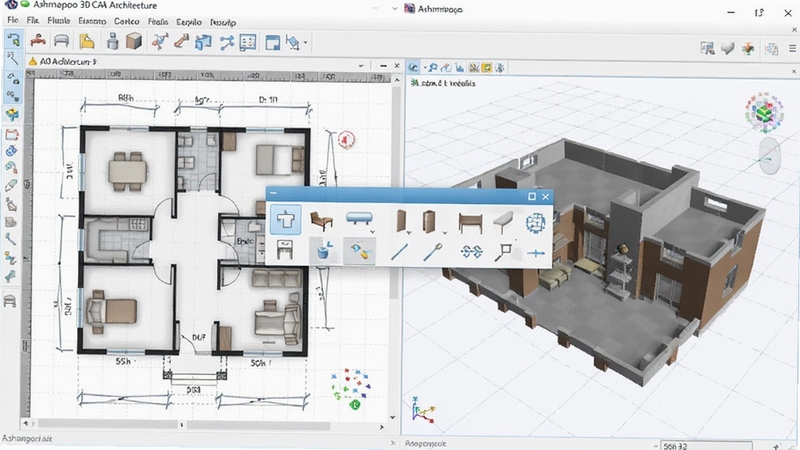Select the small side table in palette
This screenshot has width=800, height=450.
pos(285,250)
